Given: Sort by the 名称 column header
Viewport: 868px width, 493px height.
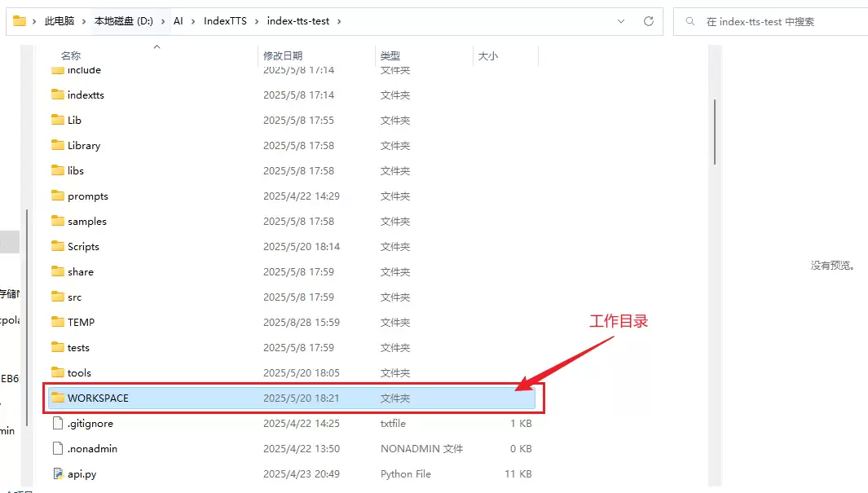Looking at the screenshot, I should click(x=71, y=56).
